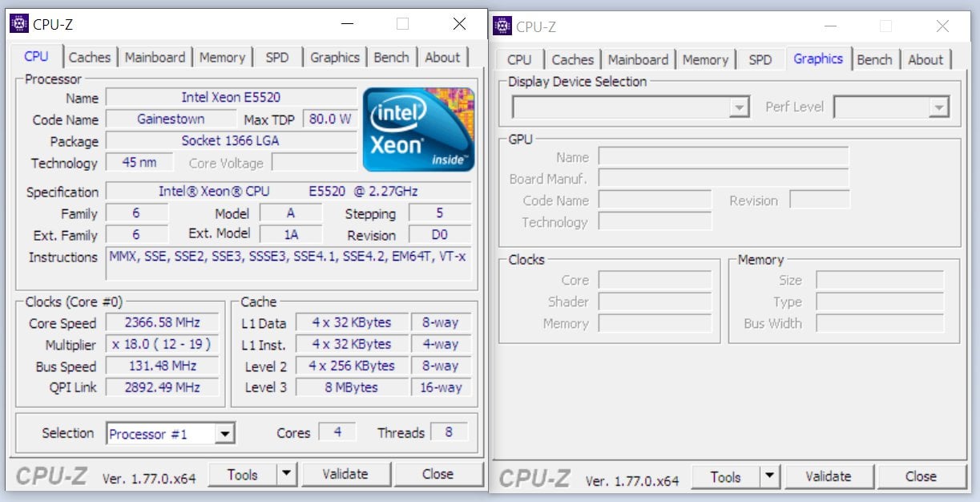Viewport: 980px width, 502px height.
Task: Click Tools button in left window
Action: click(243, 475)
